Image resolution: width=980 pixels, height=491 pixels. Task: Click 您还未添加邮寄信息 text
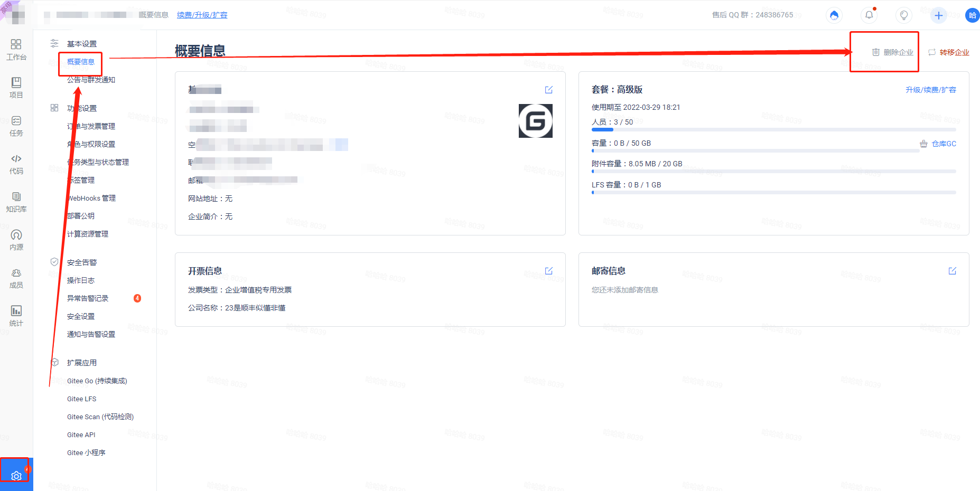625,290
